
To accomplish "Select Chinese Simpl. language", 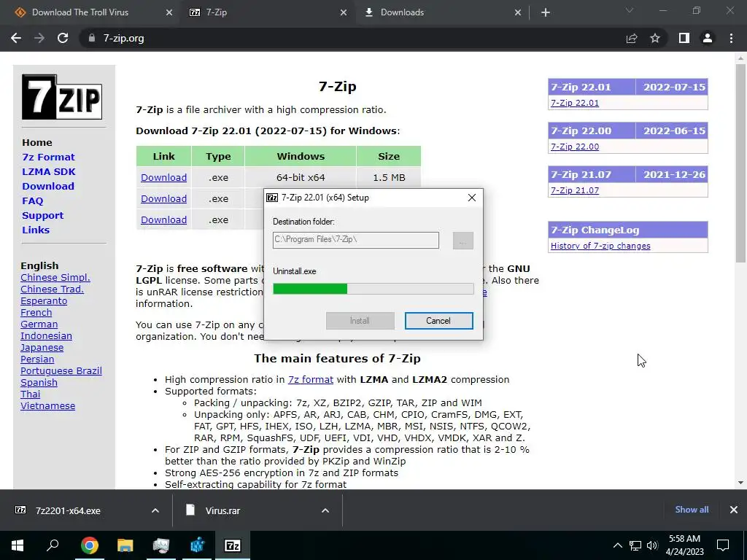I will pyautogui.click(x=55, y=278).
